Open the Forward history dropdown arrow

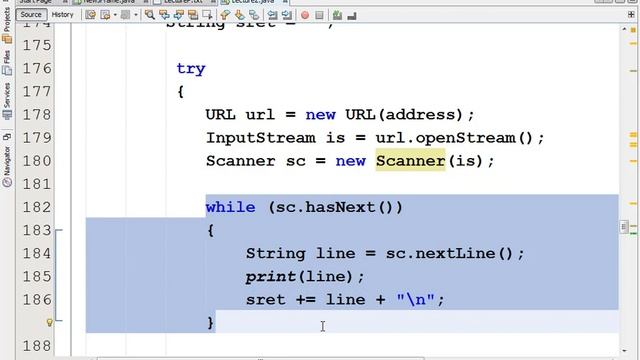(x=135, y=16)
